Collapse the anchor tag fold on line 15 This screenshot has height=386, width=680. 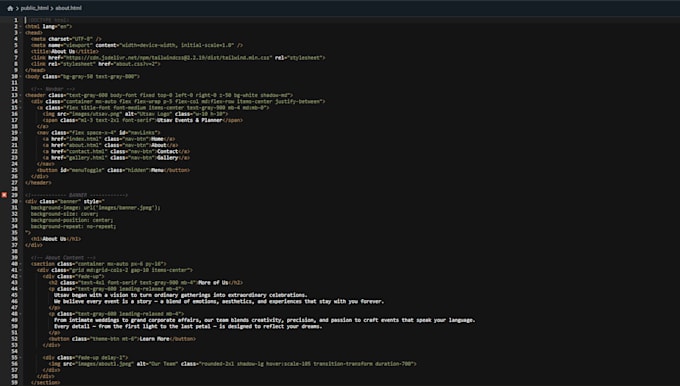pos(21,108)
